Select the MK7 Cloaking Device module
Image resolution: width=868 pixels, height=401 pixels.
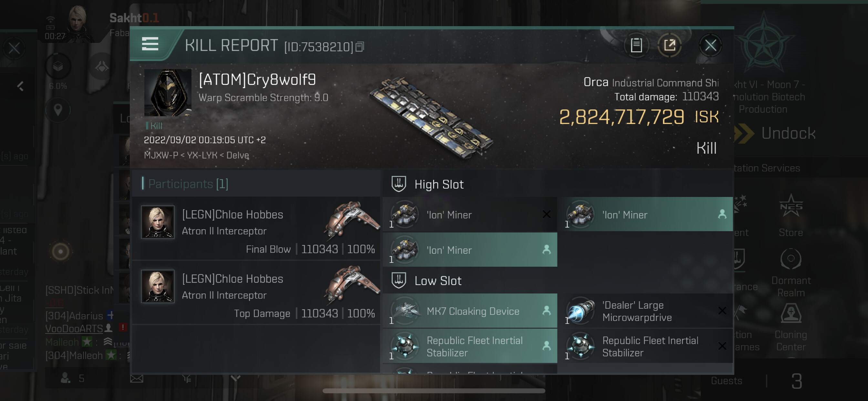[470, 311]
